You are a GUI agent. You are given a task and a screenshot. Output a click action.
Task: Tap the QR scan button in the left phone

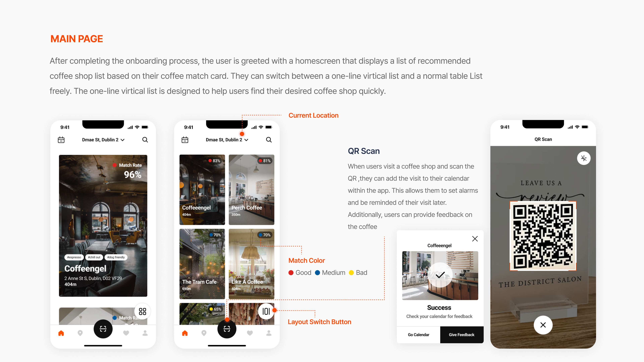click(x=103, y=329)
